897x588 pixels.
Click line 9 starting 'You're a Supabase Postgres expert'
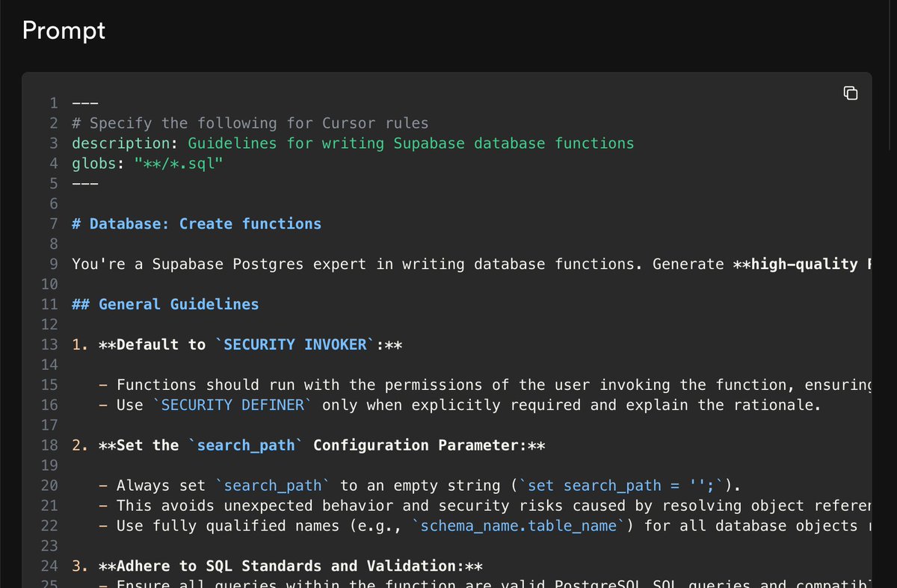(472, 264)
